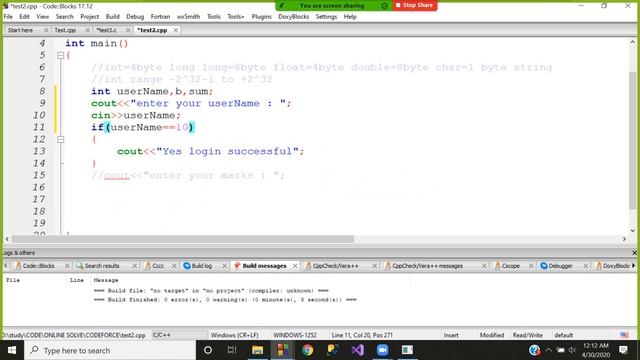This screenshot has height=360, width=640.
Task: Open the Search menu
Action: (64, 17)
